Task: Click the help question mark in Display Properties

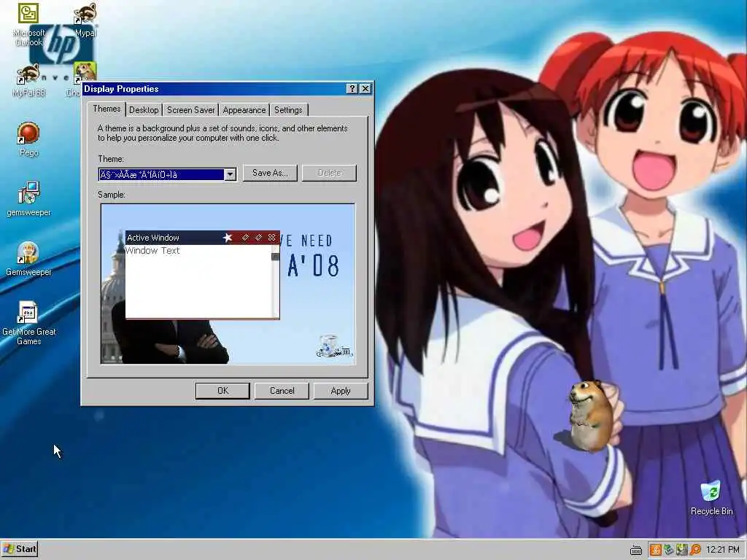Action: [352, 89]
